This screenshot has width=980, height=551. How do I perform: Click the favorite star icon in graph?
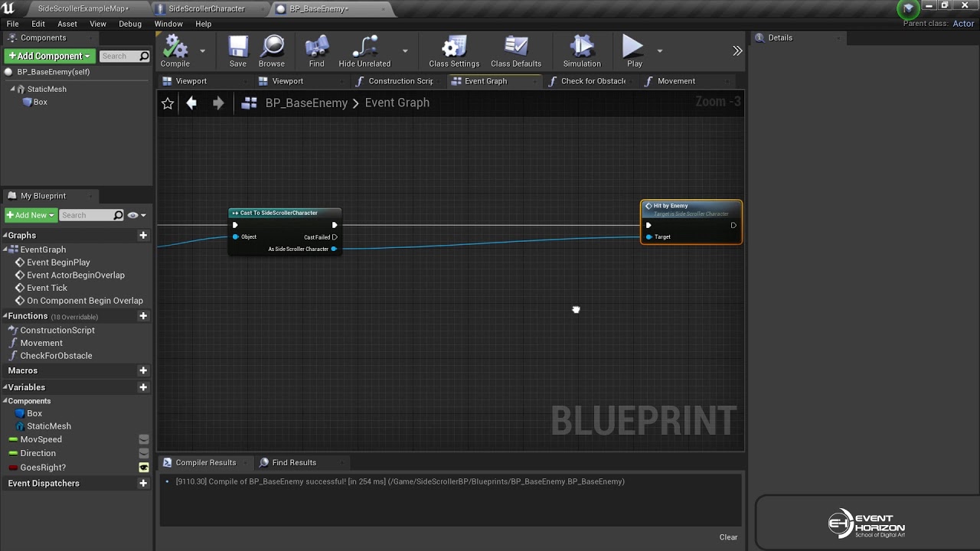click(168, 103)
